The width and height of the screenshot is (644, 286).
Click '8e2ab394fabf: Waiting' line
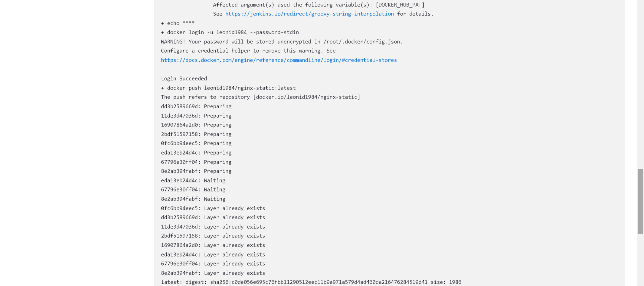193,199
